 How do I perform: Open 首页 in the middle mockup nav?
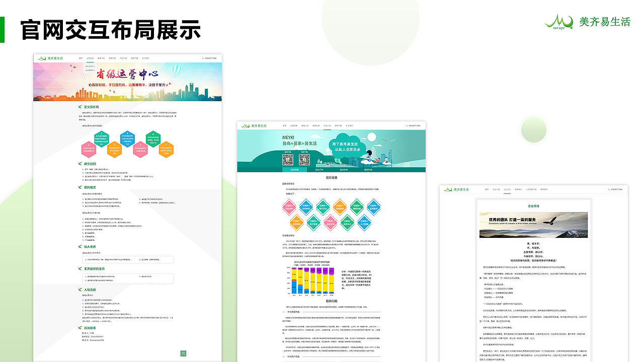click(x=285, y=126)
